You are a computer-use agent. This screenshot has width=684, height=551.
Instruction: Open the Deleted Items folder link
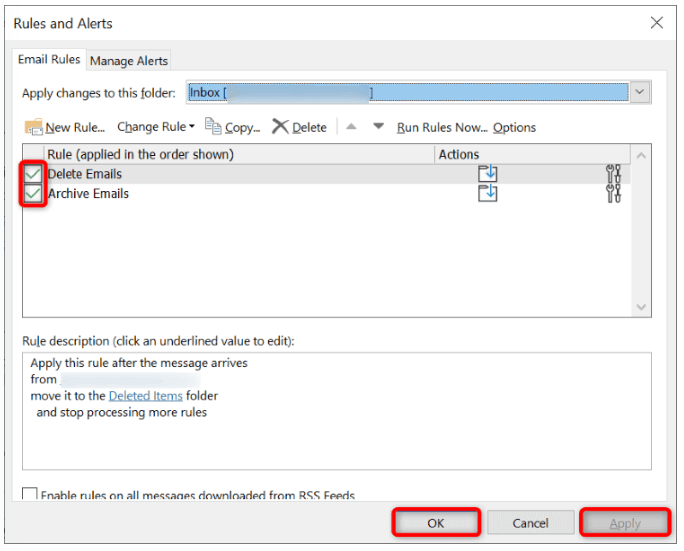click(x=146, y=396)
